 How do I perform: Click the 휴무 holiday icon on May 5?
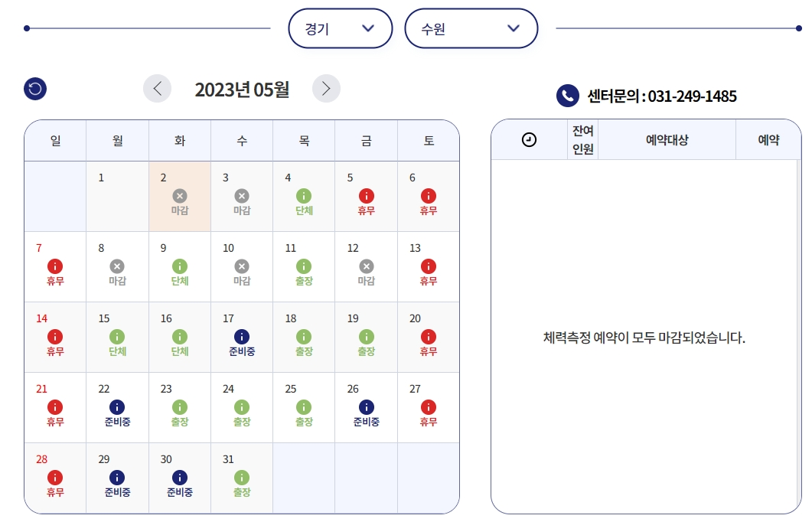pos(366,195)
